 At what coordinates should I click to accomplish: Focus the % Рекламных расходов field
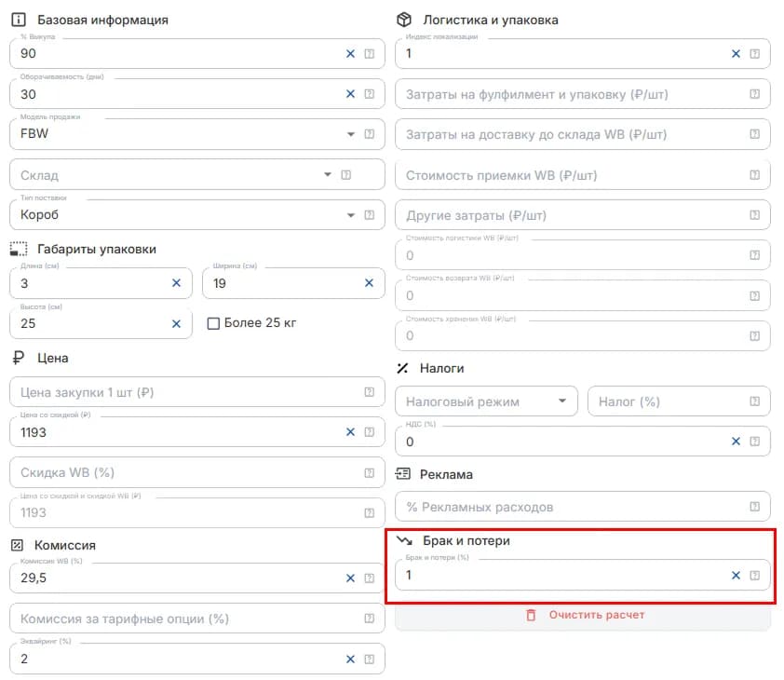(583, 507)
